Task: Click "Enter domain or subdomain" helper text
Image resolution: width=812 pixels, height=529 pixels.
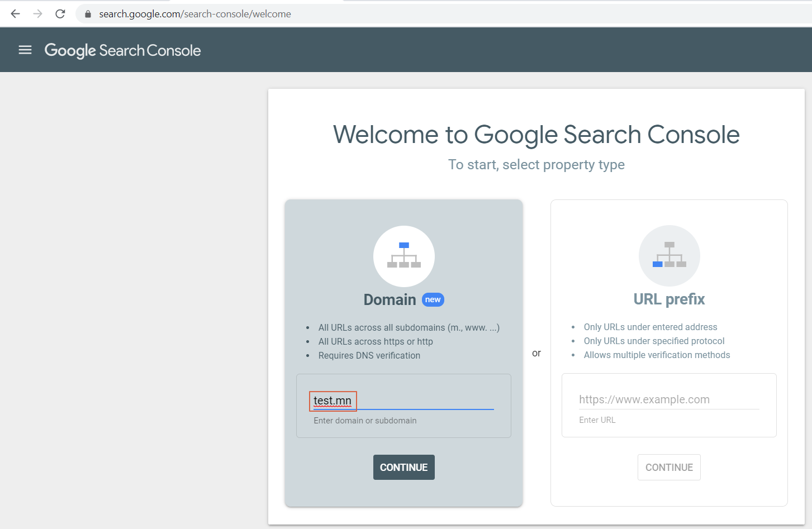Action: point(365,421)
